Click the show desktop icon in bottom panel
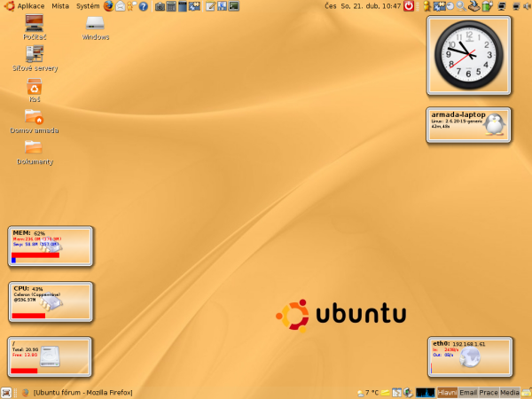 6,393
